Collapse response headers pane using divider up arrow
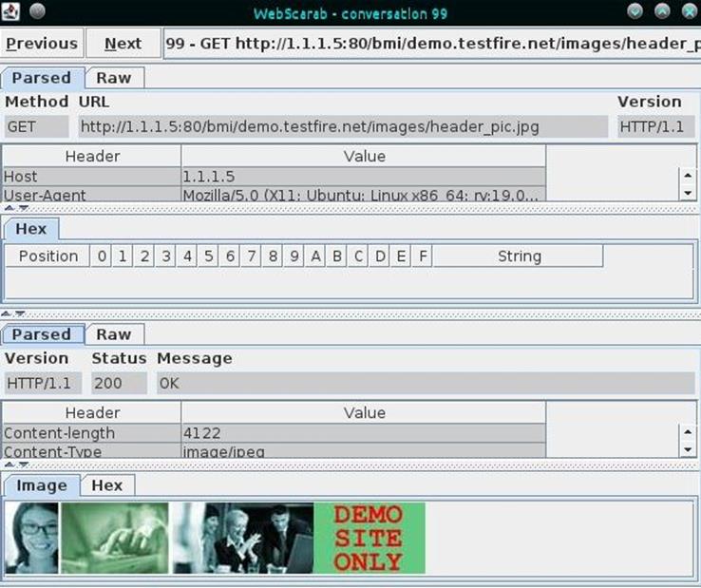This screenshot has height=588, width=701. pos(9,464)
